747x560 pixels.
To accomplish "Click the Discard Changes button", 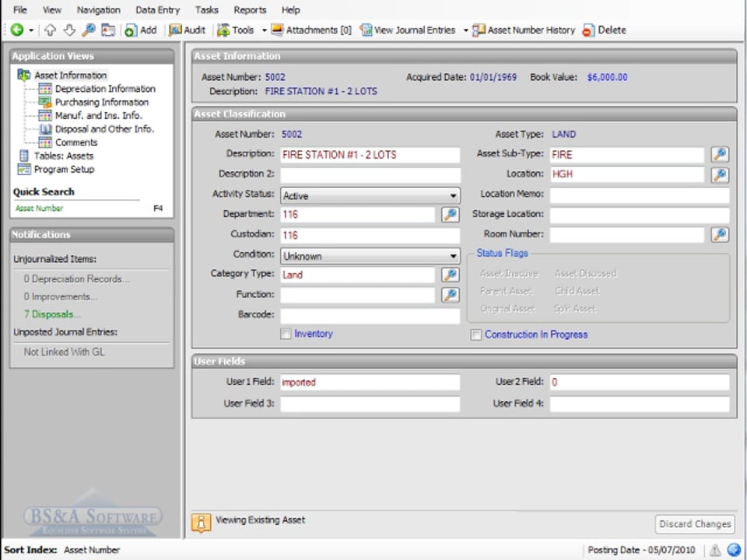I will [695, 524].
